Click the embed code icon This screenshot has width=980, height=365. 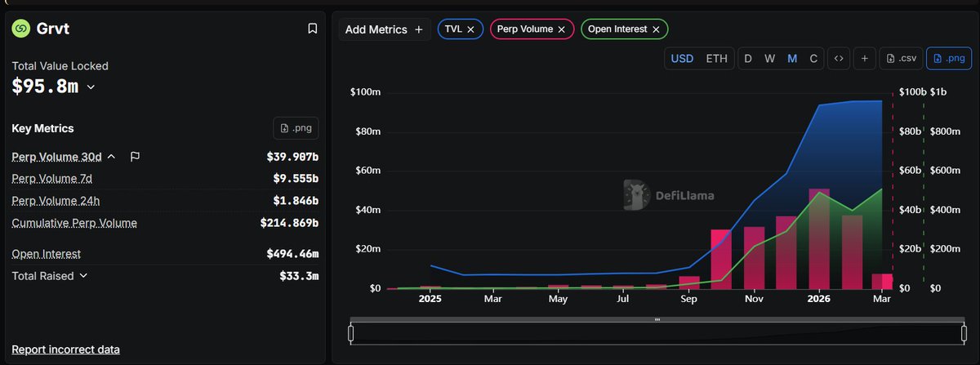click(838, 59)
